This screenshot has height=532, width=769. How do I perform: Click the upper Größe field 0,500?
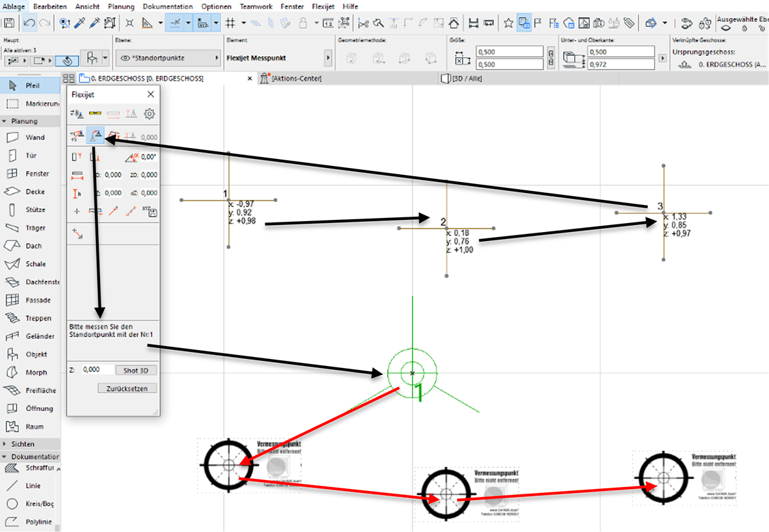(x=509, y=52)
